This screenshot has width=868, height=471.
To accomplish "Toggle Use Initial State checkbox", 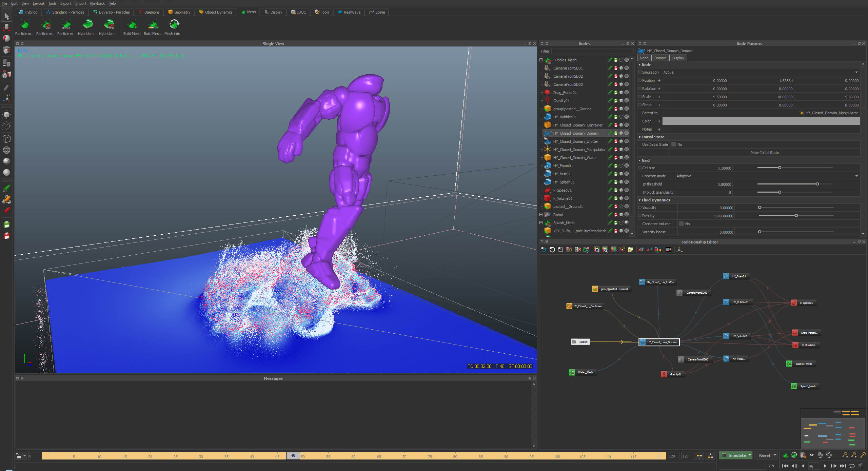I will (674, 144).
